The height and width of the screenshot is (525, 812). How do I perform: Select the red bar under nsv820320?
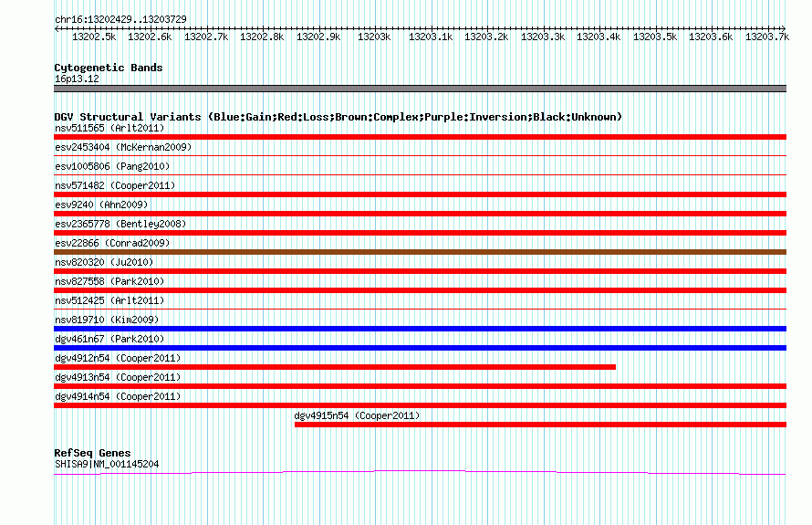point(420,271)
